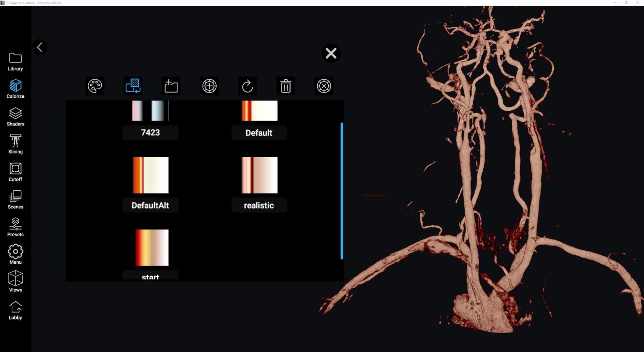Open the Views cube panel
Viewport: 644px width, 352px height.
15,281
